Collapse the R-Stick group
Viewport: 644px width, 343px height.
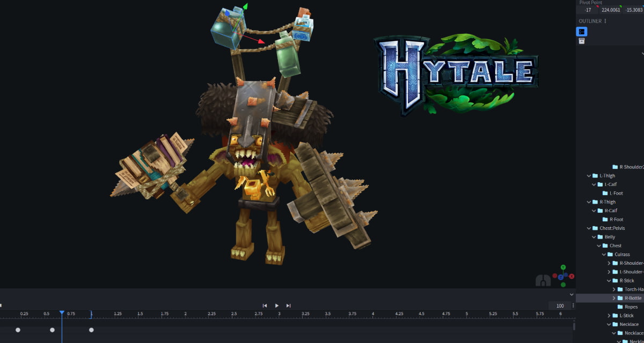[609, 281]
